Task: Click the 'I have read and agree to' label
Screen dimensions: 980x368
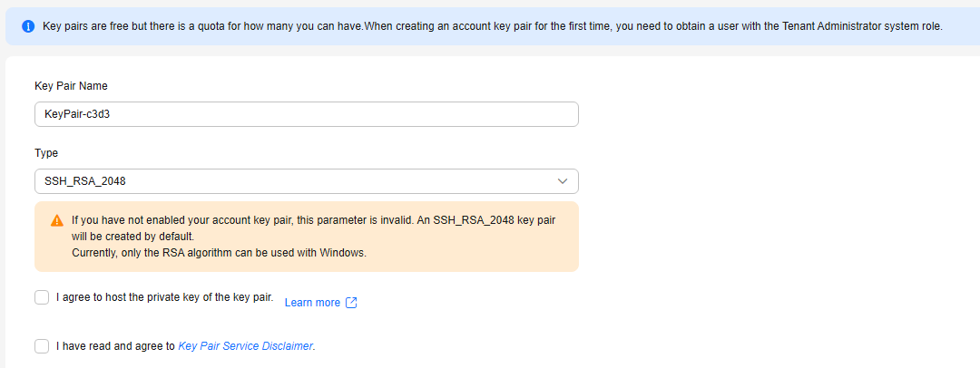Action: [x=115, y=345]
